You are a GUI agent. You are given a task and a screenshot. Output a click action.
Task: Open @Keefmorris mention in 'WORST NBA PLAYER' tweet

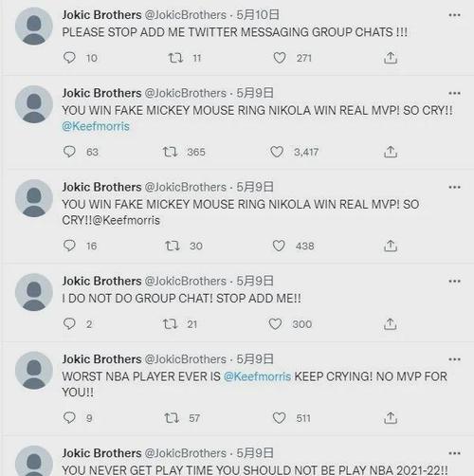click(257, 376)
